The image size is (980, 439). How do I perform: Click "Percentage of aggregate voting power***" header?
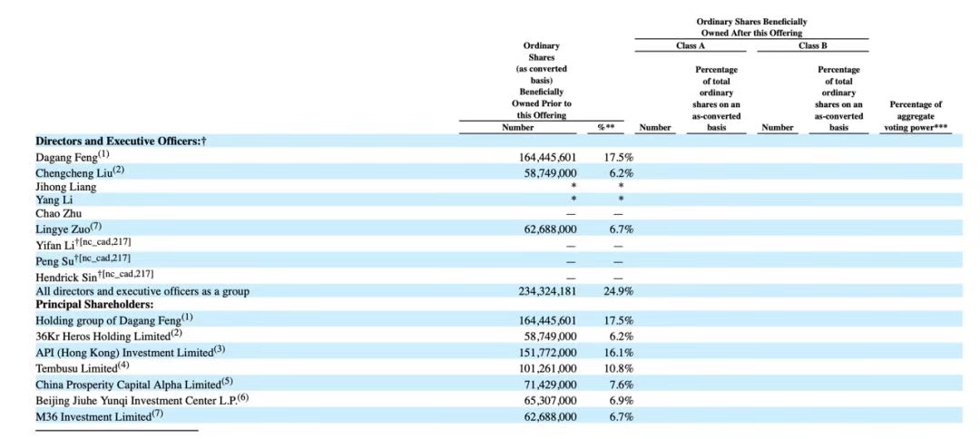pyautogui.click(x=916, y=116)
